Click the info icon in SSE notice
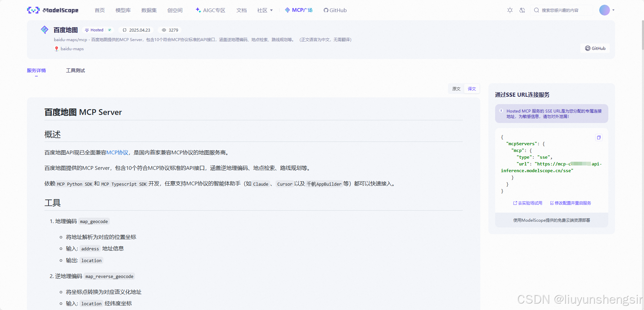Image resolution: width=644 pixels, height=310 pixels. pyautogui.click(x=501, y=111)
